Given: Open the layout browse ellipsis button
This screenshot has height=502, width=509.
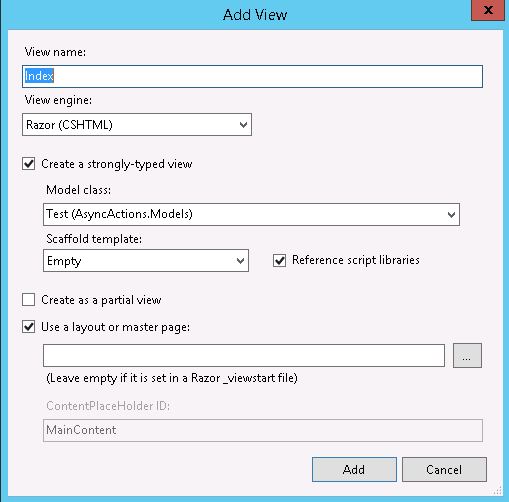Looking at the screenshot, I should point(467,356).
